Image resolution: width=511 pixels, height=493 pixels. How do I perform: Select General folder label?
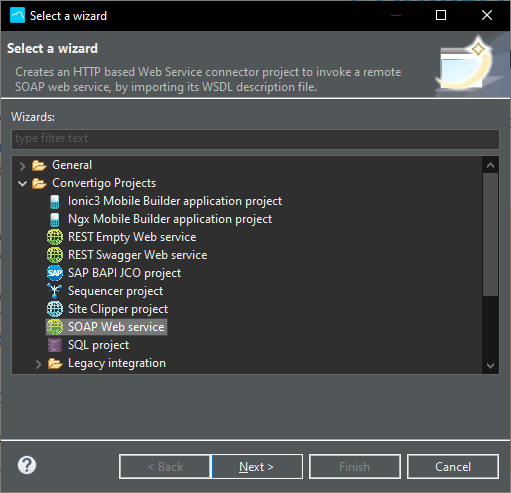coord(72,165)
